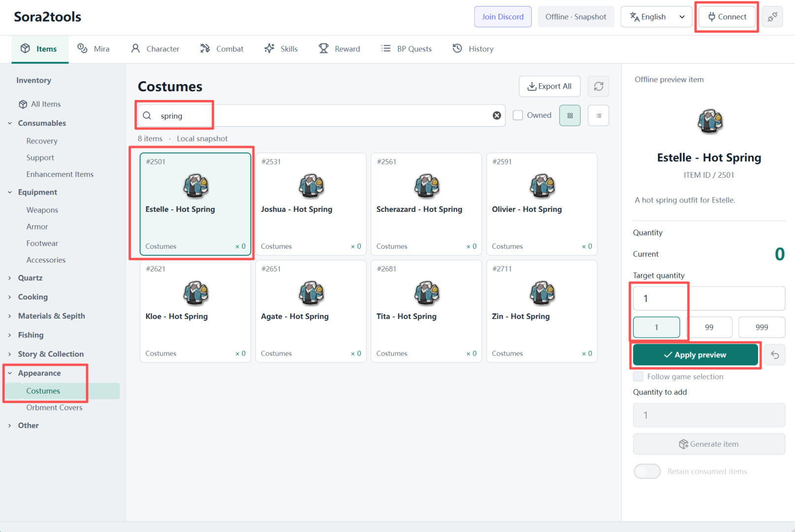Click the Kloe - Hot Spring costume icon

pos(196,293)
